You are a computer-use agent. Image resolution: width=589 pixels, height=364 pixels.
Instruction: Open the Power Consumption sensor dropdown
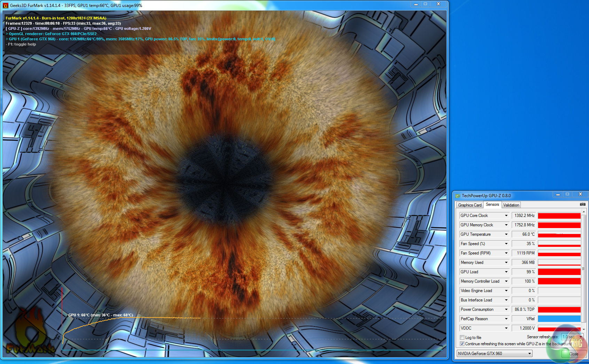[x=506, y=309]
